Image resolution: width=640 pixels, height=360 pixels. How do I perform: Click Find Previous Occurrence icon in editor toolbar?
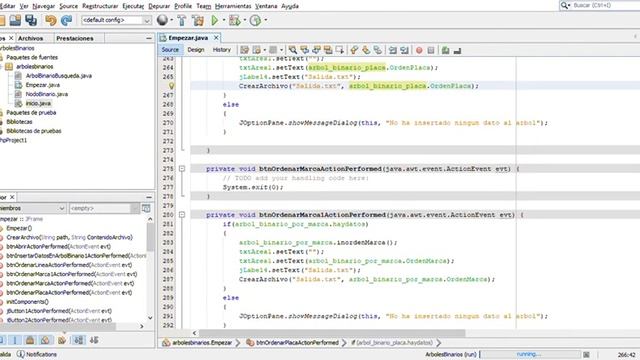pyautogui.click(x=304, y=50)
